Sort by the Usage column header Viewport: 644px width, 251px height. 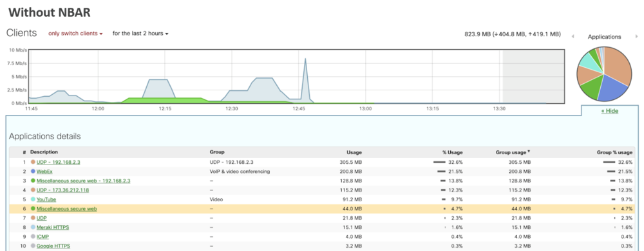tap(354, 152)
